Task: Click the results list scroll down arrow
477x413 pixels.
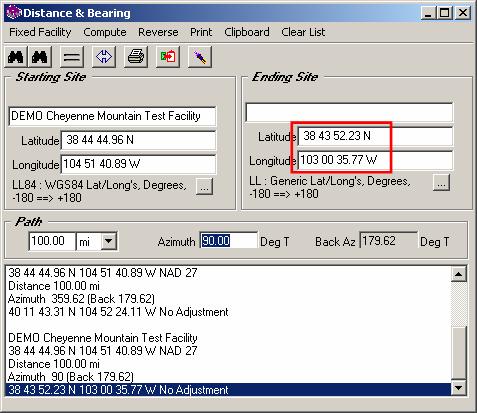Action: click(459, 387)
